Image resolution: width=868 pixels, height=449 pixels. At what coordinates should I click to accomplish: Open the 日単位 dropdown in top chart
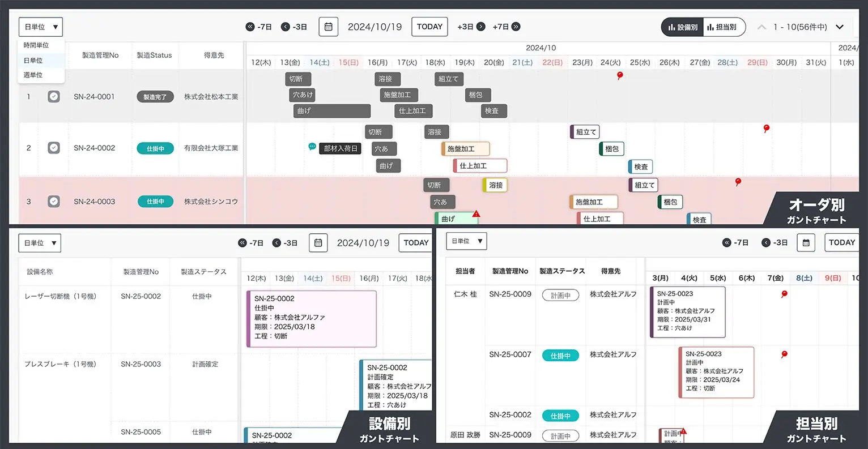[41, 27]
